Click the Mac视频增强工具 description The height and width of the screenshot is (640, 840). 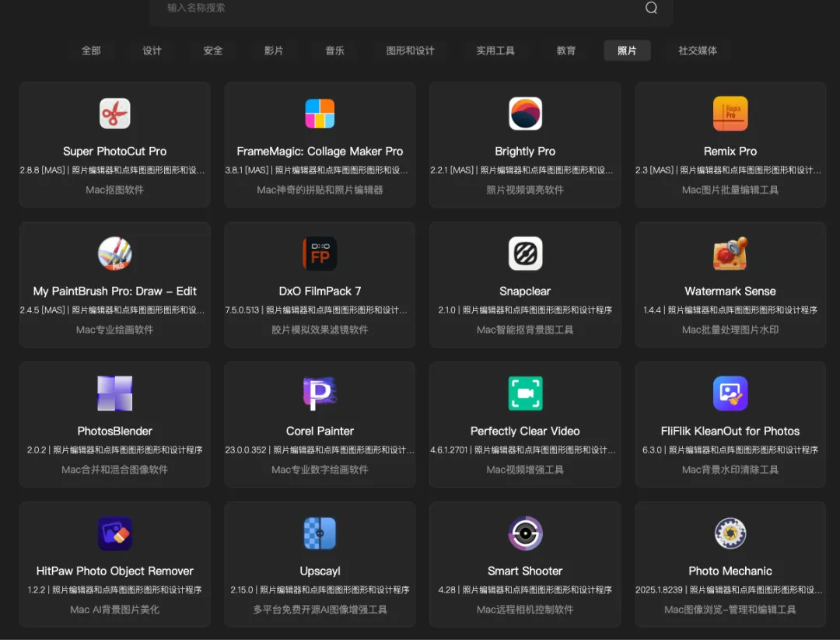[x=525, y=469]
